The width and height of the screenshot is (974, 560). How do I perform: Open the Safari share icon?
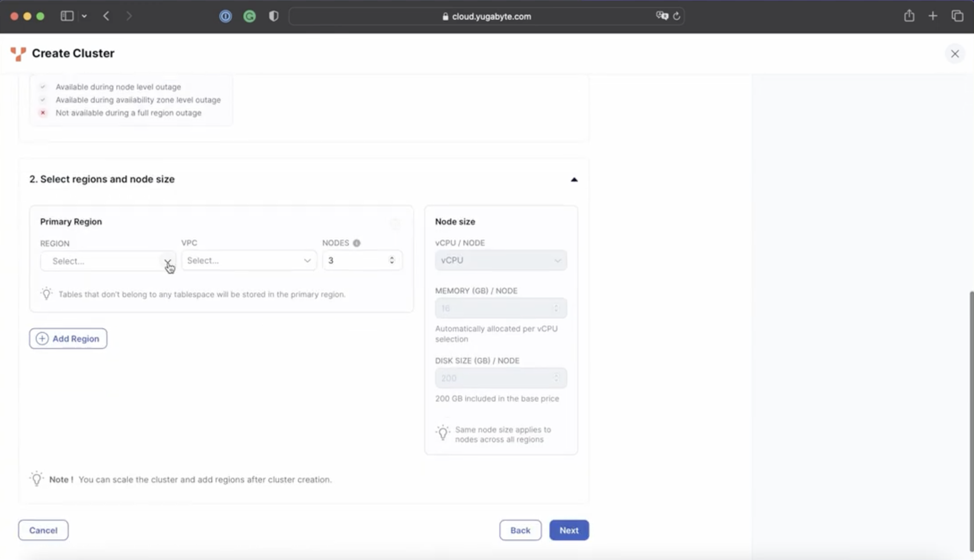pyautogui.click(x=909, y=16)
